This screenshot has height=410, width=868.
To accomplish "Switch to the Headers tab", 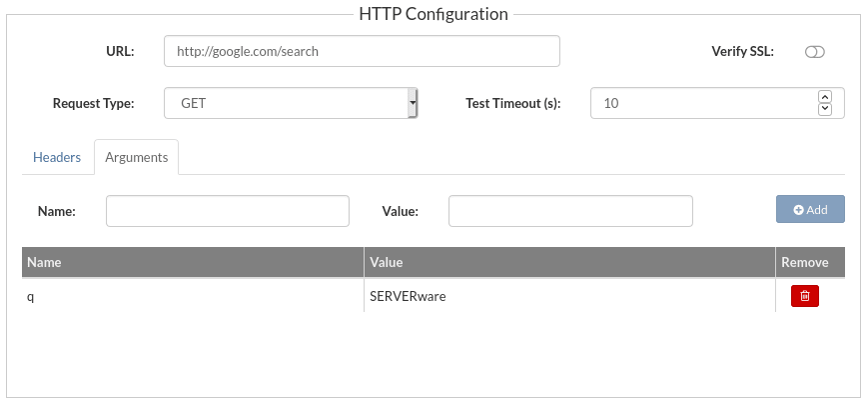I will 57,157.
